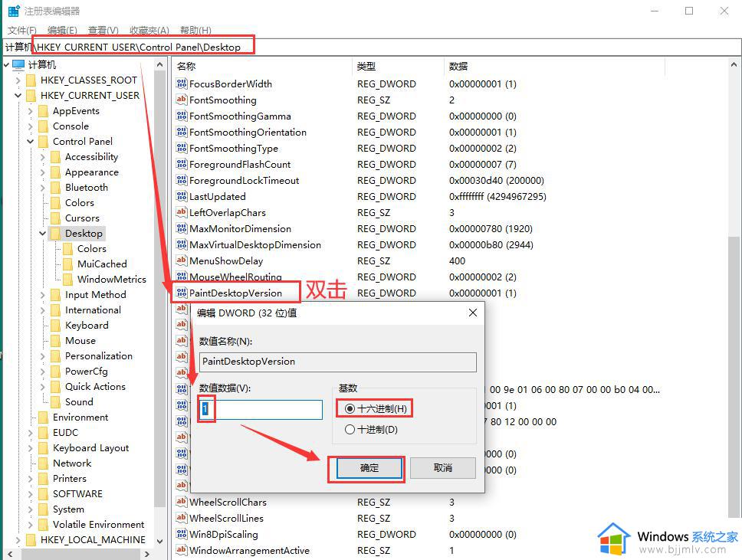Image resolution: width=742 pixels, height=560 pixels.
Task: Click the Network folder icon
Action: 43,463
